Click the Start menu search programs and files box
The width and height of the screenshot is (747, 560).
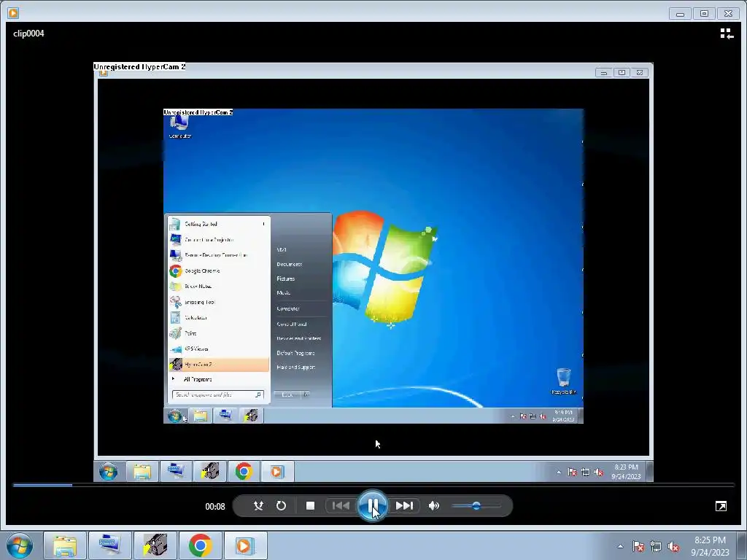[x=217, y=394]
